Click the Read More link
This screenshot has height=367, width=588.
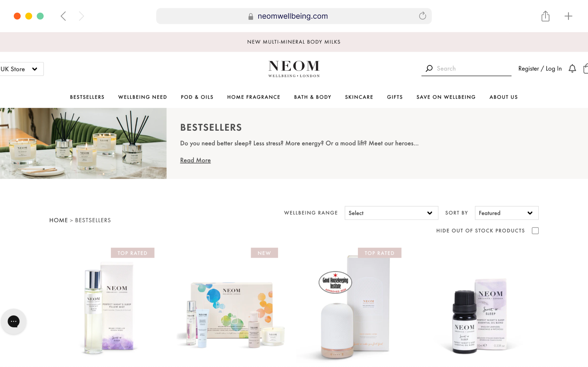(195, 160)
